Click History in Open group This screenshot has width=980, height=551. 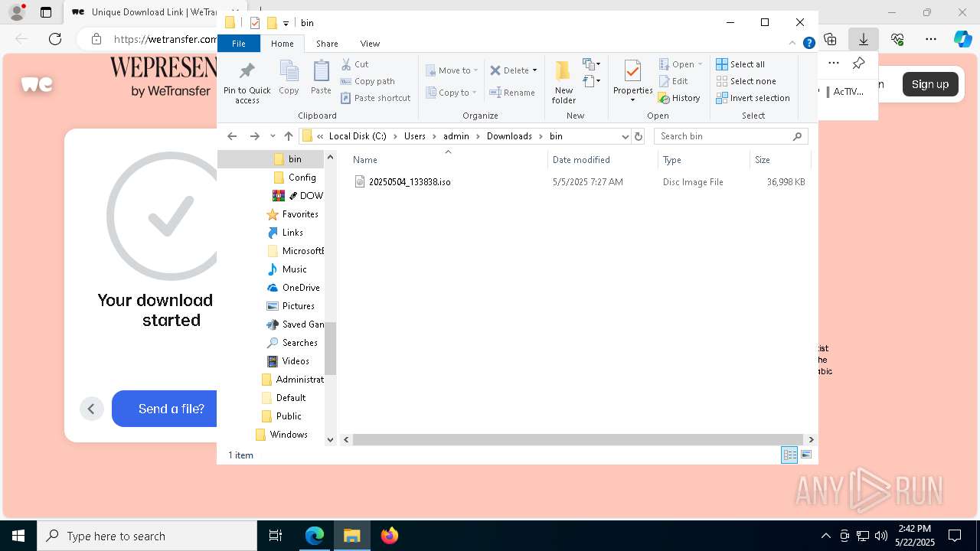click(x=679, y=98)
